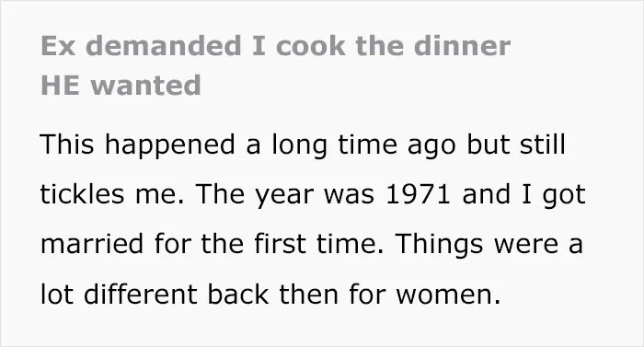
Task: Click the word "still" ending the first line
Action: pos(543,145)
